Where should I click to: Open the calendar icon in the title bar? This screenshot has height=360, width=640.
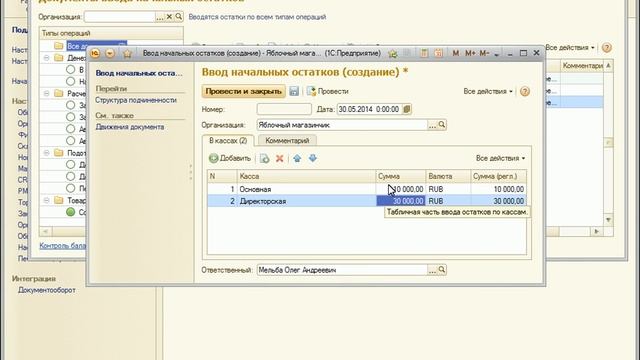coord(438,53)
